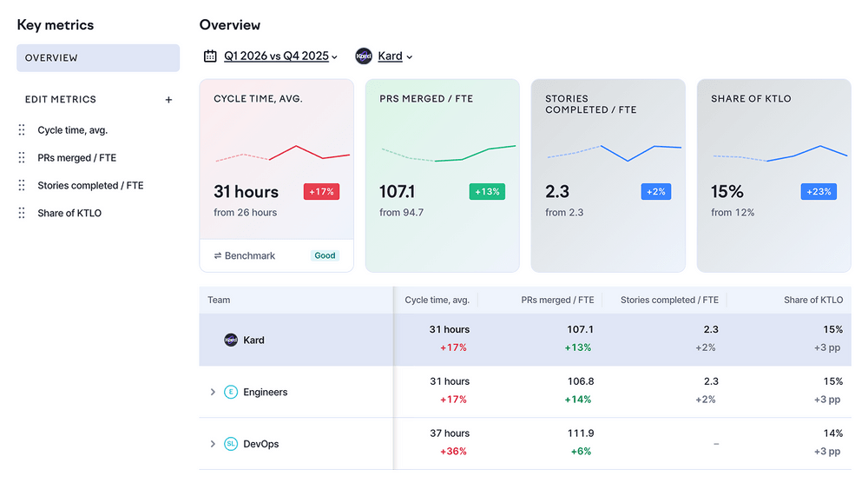Click 'from 26 hours' text

[246, 212]
